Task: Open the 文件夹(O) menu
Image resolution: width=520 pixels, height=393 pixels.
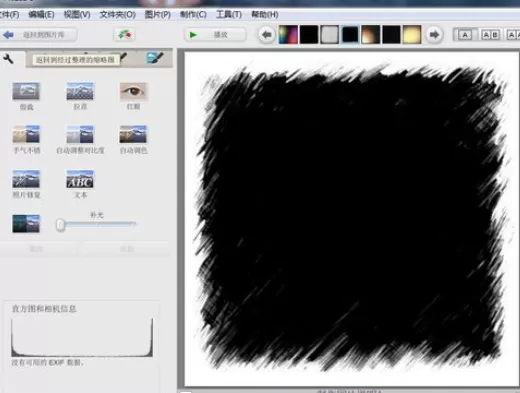Action: coord(117,15)
